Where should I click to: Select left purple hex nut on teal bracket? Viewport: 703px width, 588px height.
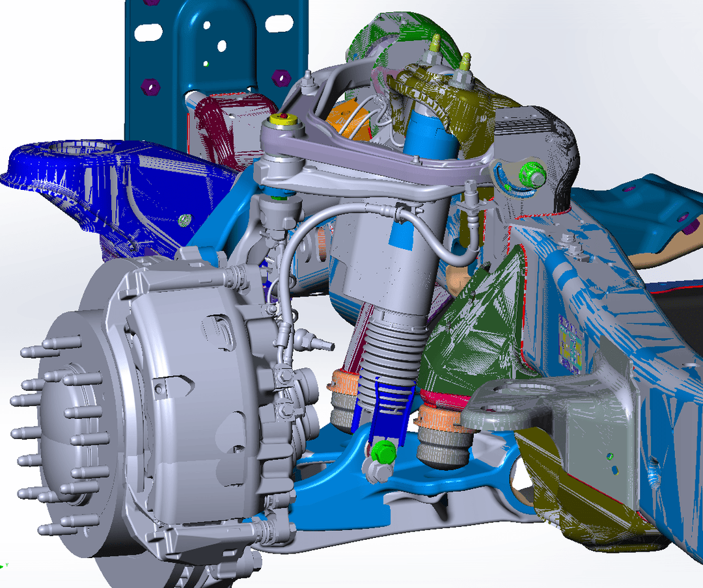coord(150,85)
